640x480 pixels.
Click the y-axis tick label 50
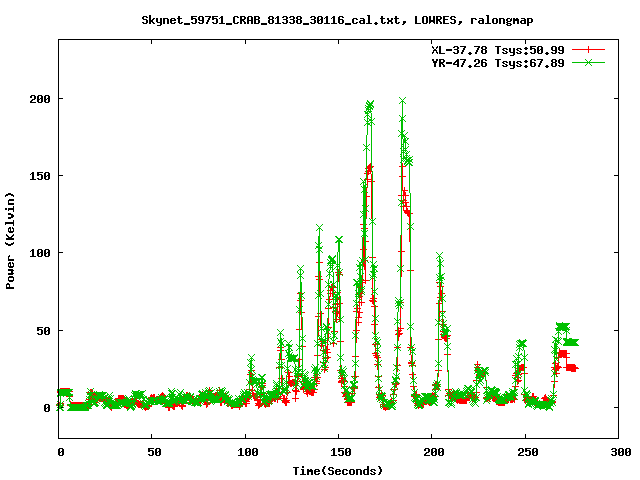click(44, 331)
